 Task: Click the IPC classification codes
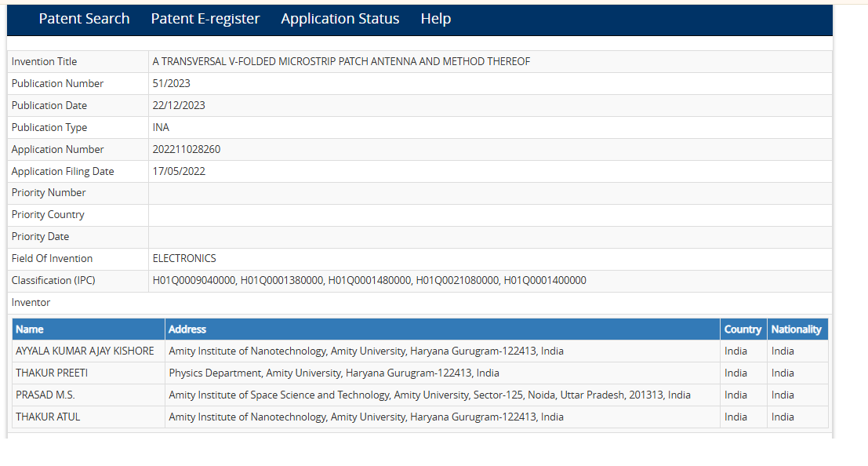point(369,280)
